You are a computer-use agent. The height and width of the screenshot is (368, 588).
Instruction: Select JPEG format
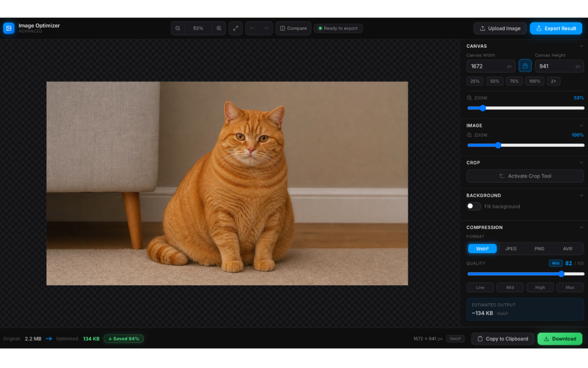(511, 248)
